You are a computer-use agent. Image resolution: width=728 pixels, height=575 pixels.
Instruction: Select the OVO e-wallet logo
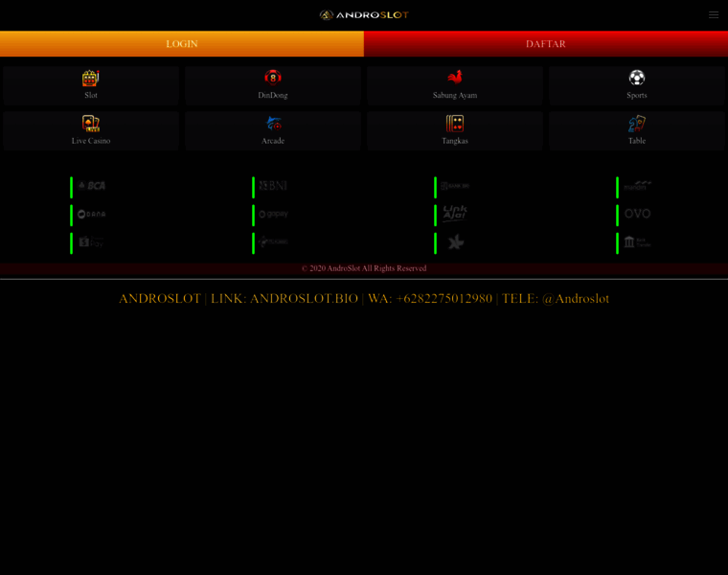point(637,214)
